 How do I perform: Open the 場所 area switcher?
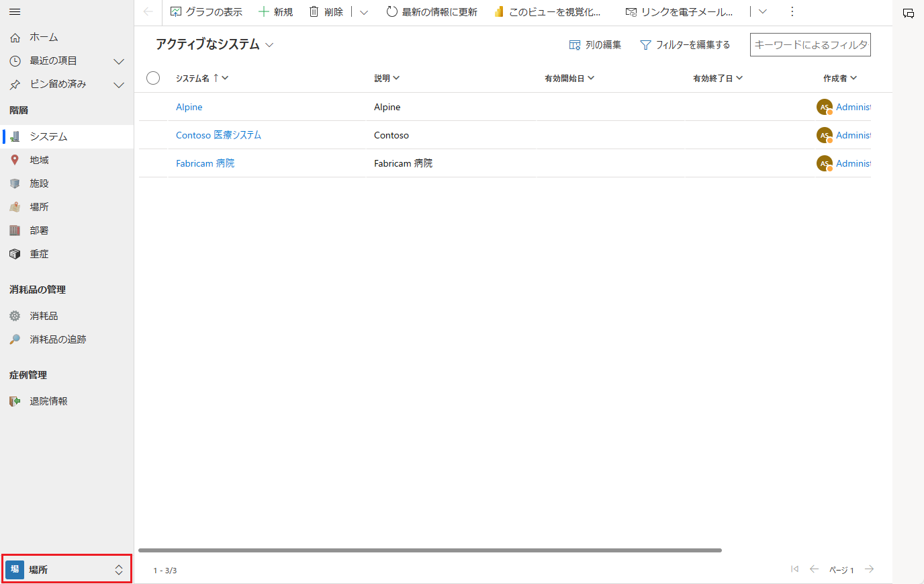66,569
